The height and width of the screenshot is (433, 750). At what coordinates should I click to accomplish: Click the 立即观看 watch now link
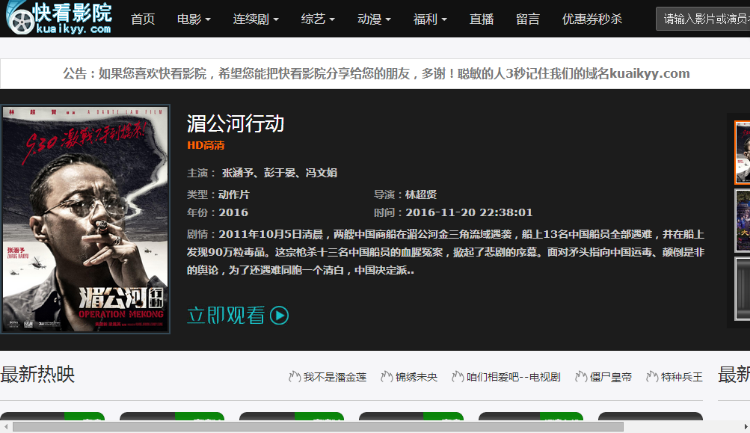[x=226, y=315]
